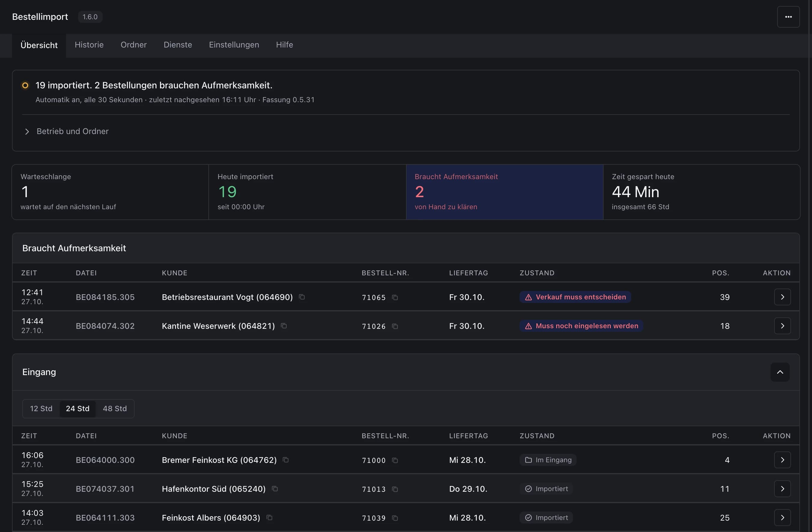
Task: Click file name BE064000.300
Action: [105, 460]
